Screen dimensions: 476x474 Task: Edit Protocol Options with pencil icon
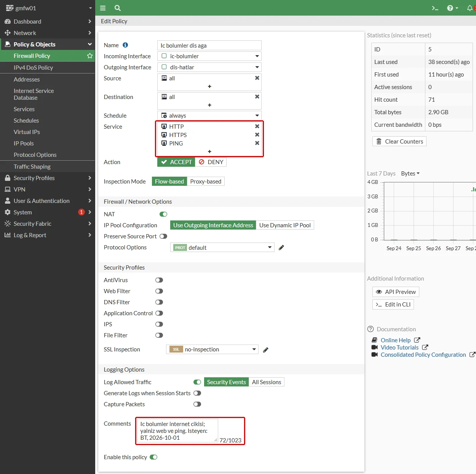[281, 247]
